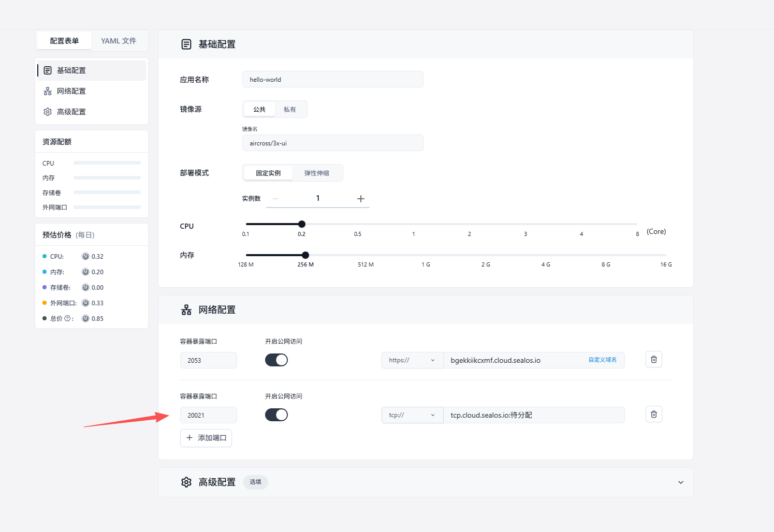
Task: Select 私有 image source option
Action: [x=290, y=110]
